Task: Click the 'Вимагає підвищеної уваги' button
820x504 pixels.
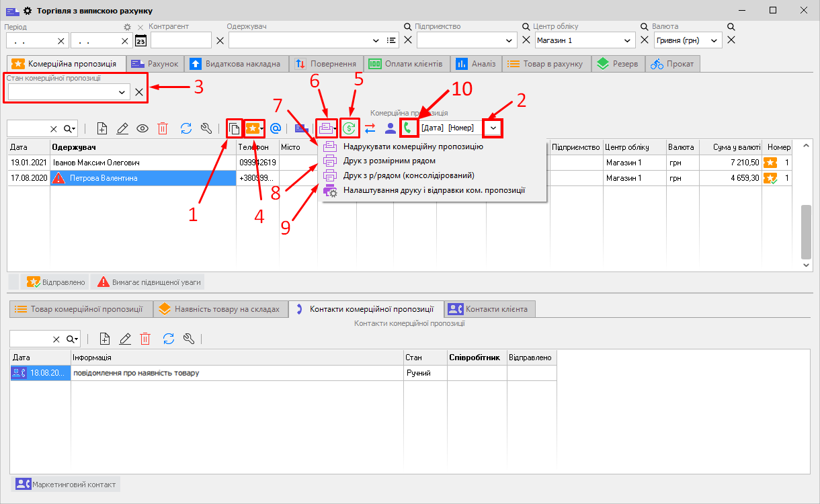Action: (x=147, y=282)
